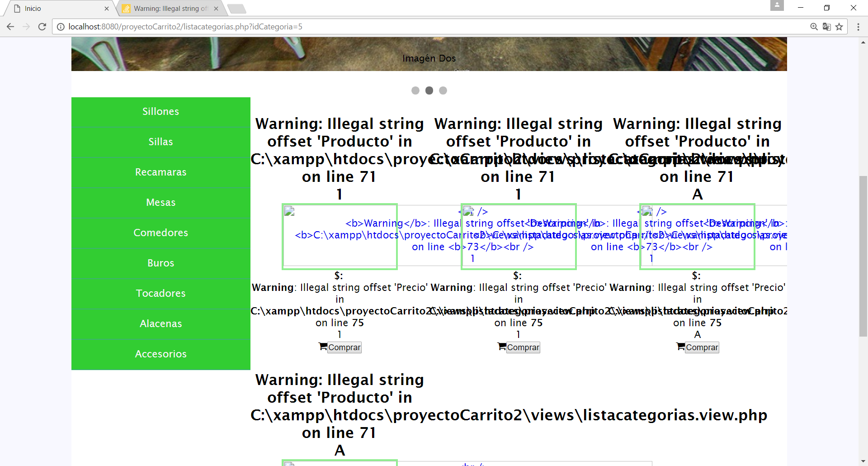Click the cart icon of first product

tap(323, 347)
